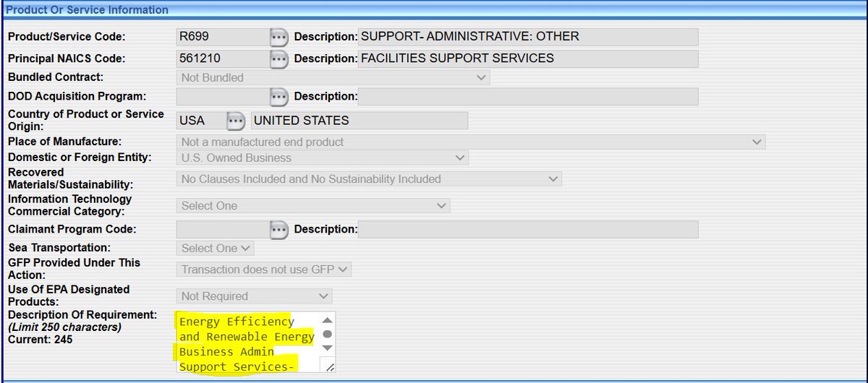Image resolution: width=868 pixels, height=383 pixels.
Task: Open the Sea Transportation dropdown
Action: click(x=216, y=248)
